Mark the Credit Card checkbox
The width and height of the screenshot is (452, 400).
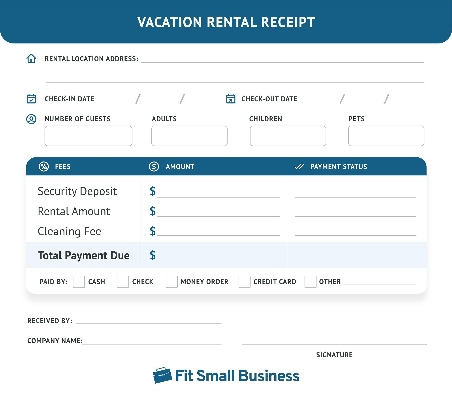pyautogui.click(x=244, y=282)
